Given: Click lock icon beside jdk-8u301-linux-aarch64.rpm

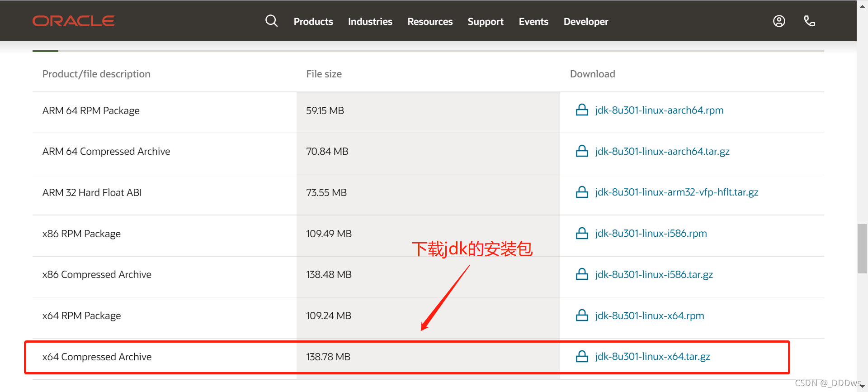Looking at the screenshot, I should click(582, 110).
